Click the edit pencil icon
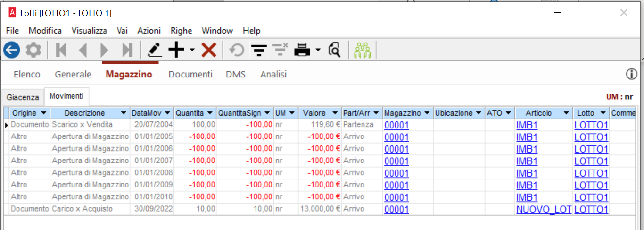The width and height of the screenshot is (644, 230). (x=154, y=50)
